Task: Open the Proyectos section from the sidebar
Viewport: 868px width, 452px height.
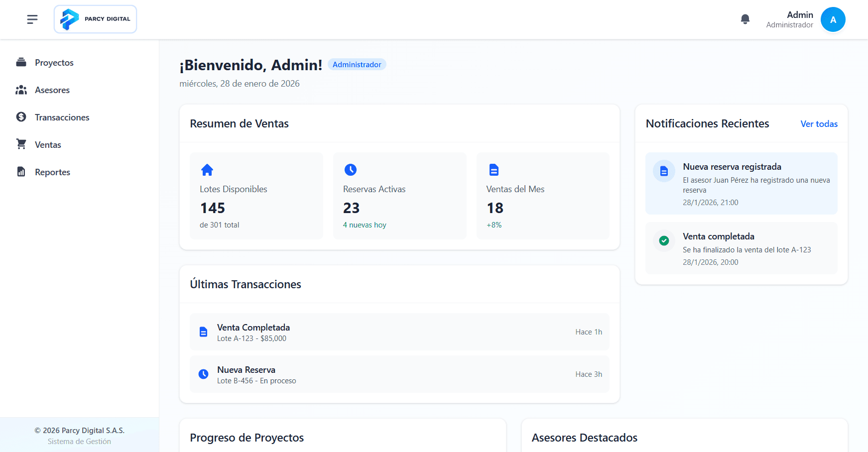Action: tap(54, 62)
